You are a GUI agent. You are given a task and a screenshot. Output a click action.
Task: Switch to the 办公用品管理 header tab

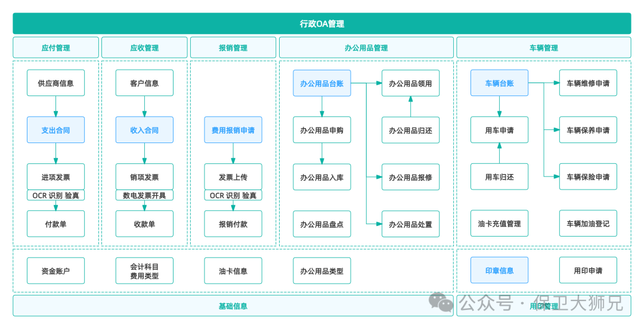[366, 48]
